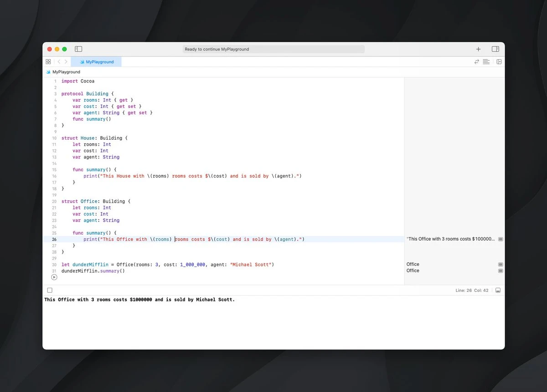Go back with the left chevron
The width and height of the screenshot is (547, 392).
[59, 61]
